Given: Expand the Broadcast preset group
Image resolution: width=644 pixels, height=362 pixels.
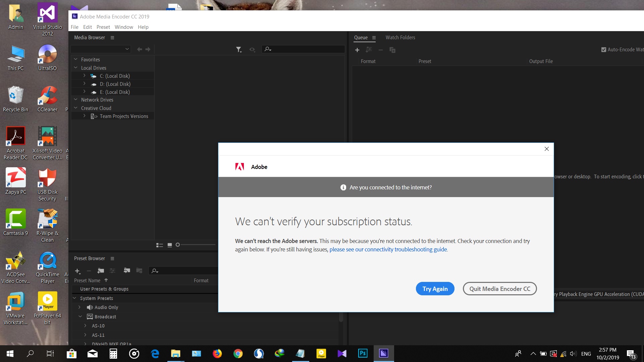Looking at the screenshot, I should click(80, 316).
